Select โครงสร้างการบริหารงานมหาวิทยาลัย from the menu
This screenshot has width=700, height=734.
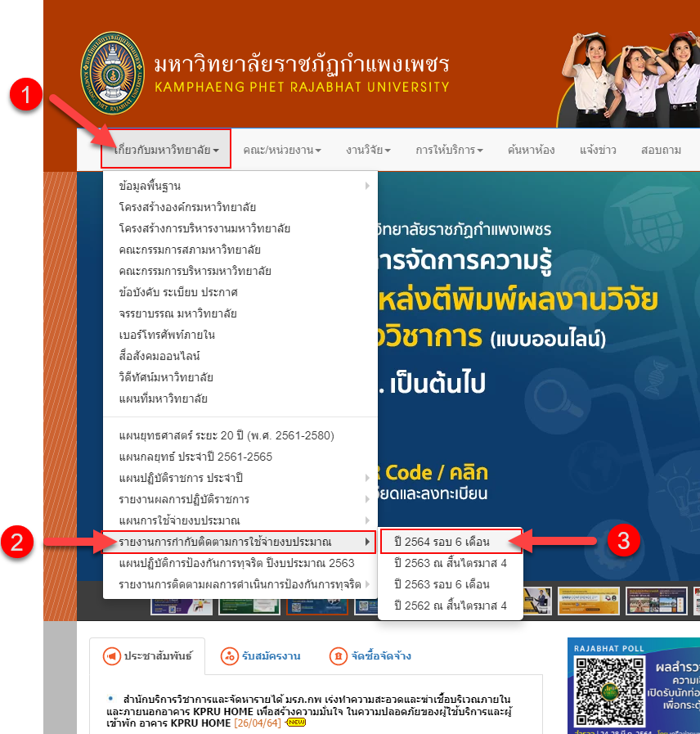point(240,228)
